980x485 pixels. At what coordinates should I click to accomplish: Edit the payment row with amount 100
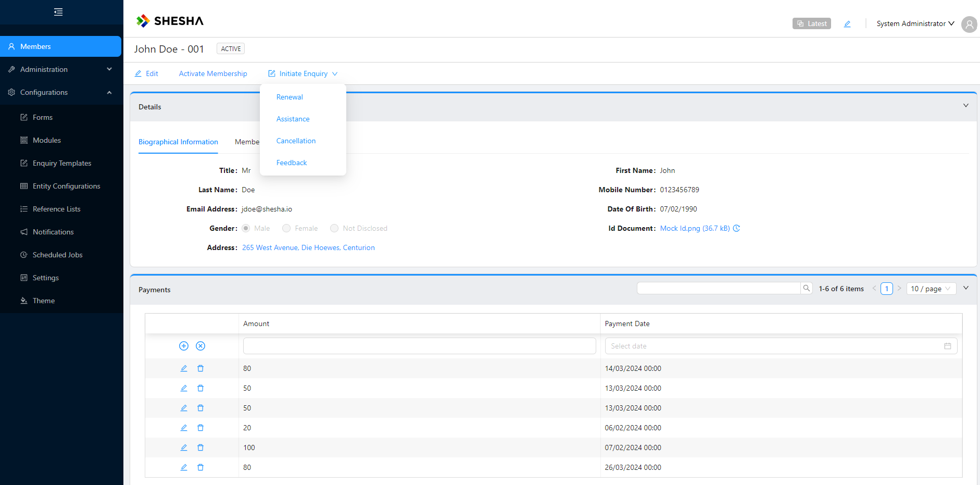coord(184,447)
